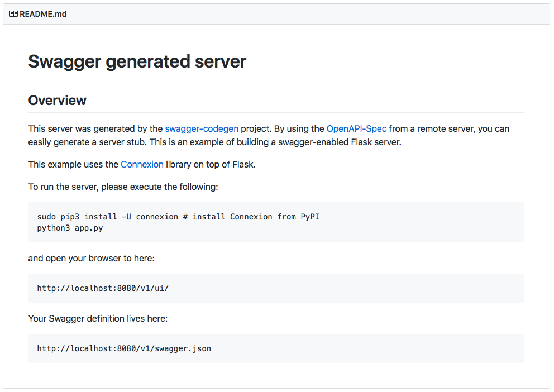Click 'library on top of Flask' text
Screen dimensions: 554x392
211,165
